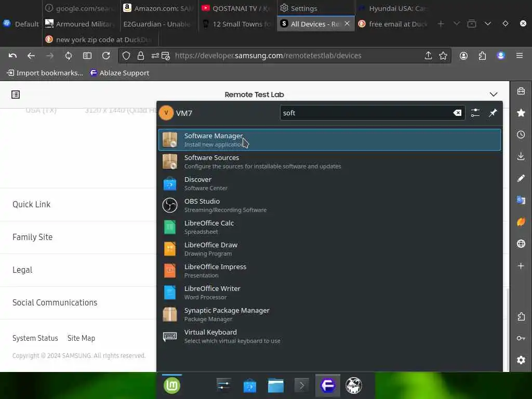The width and height of the screenshot is (532, 399).
Task: Switch to Settings tab
Action: [315, 8]
